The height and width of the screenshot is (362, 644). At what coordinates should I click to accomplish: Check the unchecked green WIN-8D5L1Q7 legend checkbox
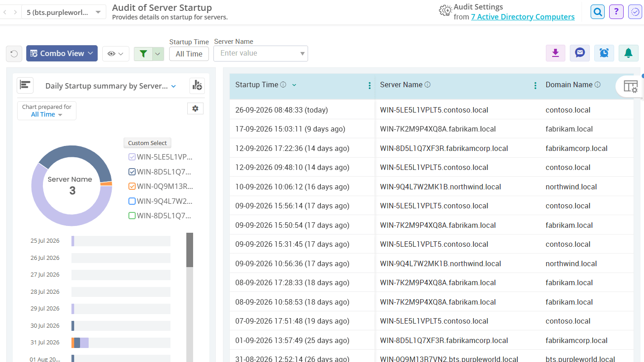point(132,216)
